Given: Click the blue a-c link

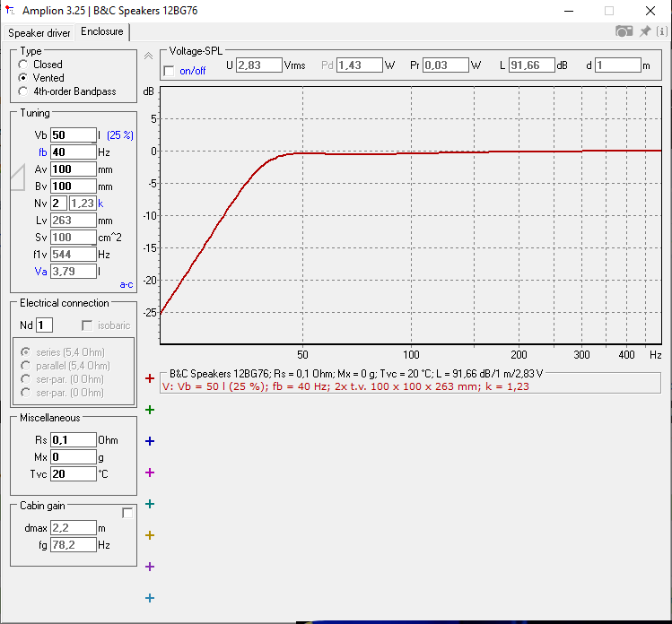Looking at the screenshot, I should pyautogui.click(x=127, y=284).
